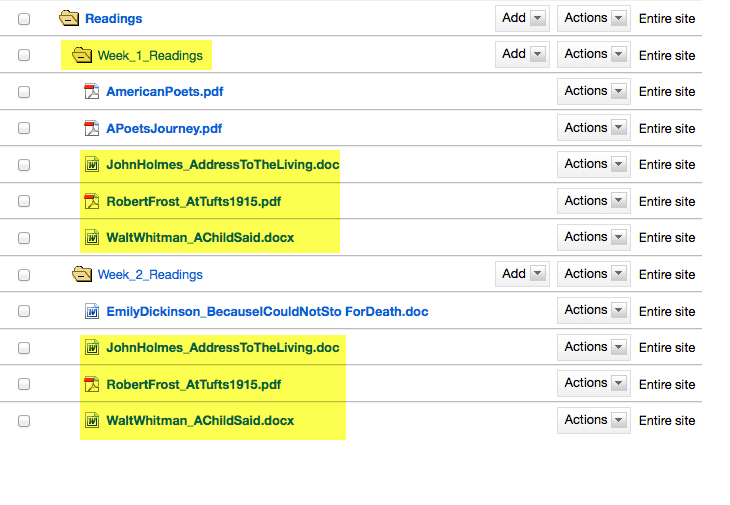Collapse the Week_1_Readings folder icon
The image size is (730, 505).
tap(82, 55)
